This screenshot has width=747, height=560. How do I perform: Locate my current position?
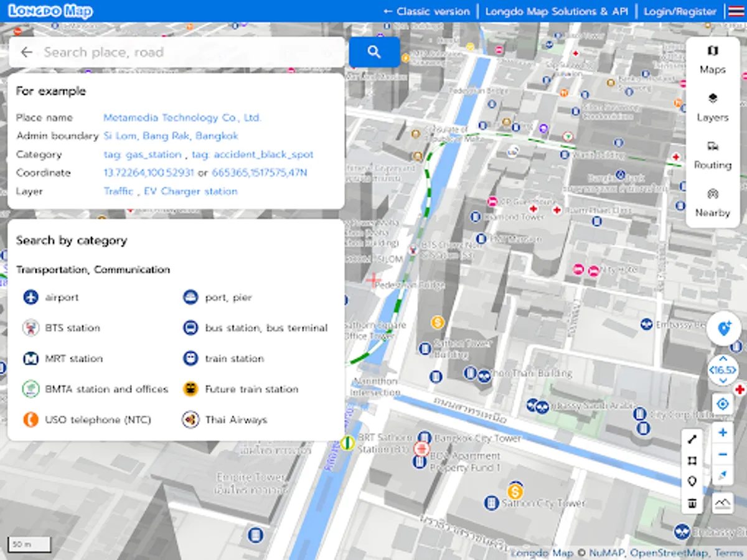tap(723, 404)
